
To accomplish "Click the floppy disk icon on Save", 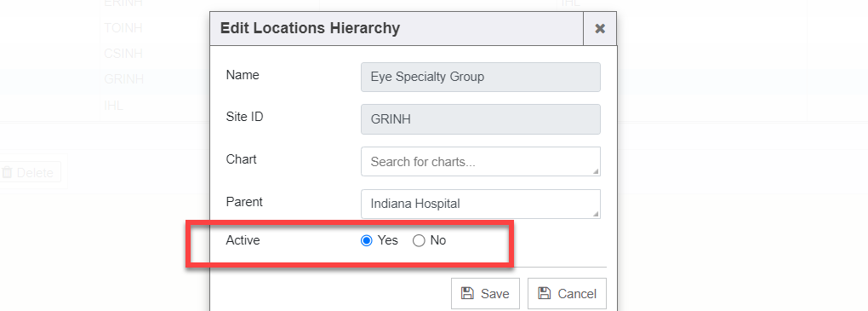I will (468, 293).
